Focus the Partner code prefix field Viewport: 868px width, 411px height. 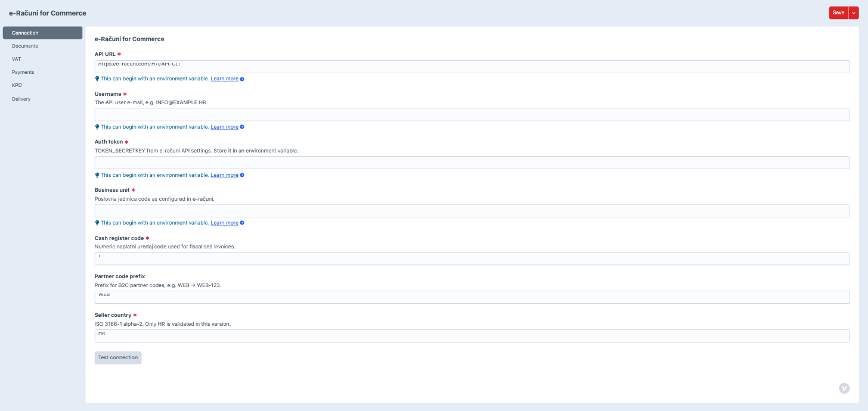point(472,297)
